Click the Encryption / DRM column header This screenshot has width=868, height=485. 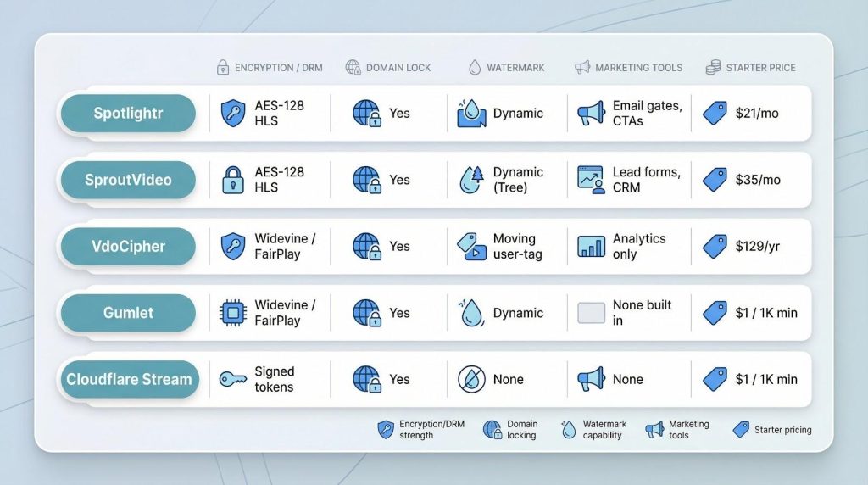[x=270, y=67]
